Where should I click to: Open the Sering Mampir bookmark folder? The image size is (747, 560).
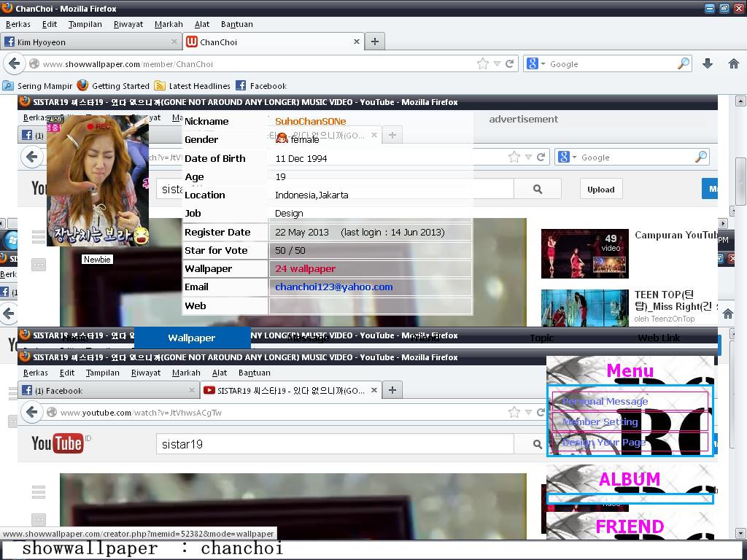click(38, 86)
